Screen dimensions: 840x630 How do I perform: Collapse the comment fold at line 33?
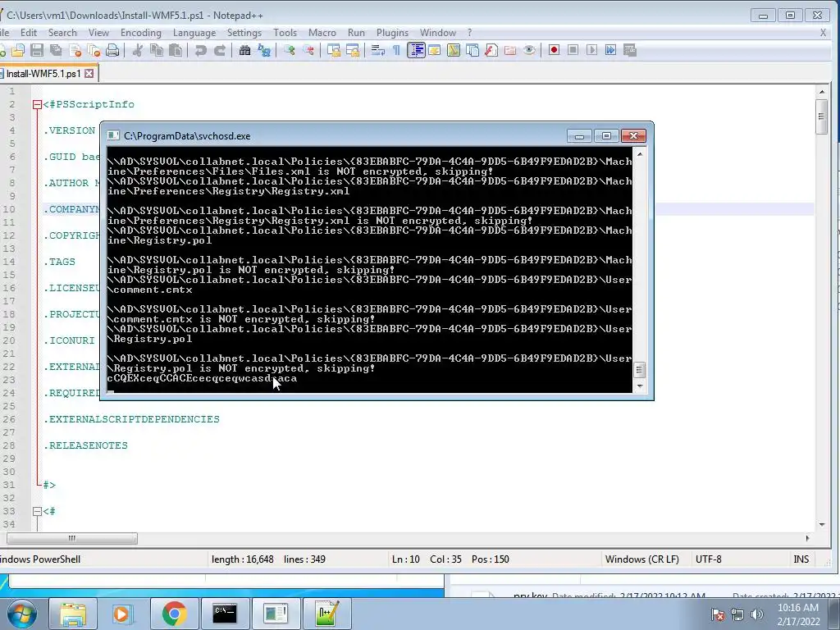[x=37, y=512]
